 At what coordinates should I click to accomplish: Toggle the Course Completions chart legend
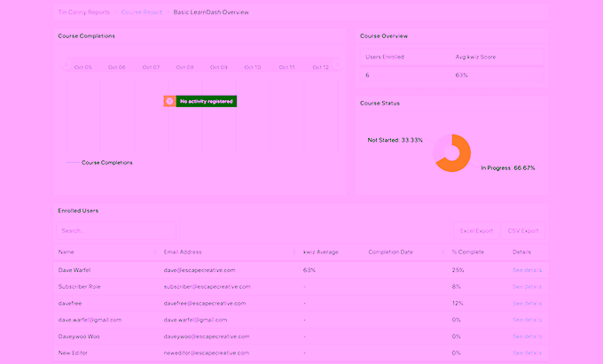[99, 163]
